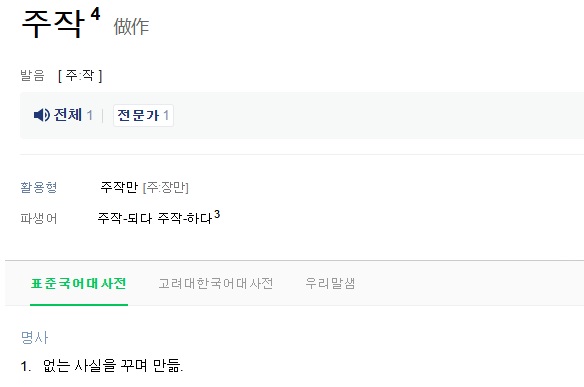584x387 pixels.
Task: Click the 파생어 label
Action: [39, 218]
